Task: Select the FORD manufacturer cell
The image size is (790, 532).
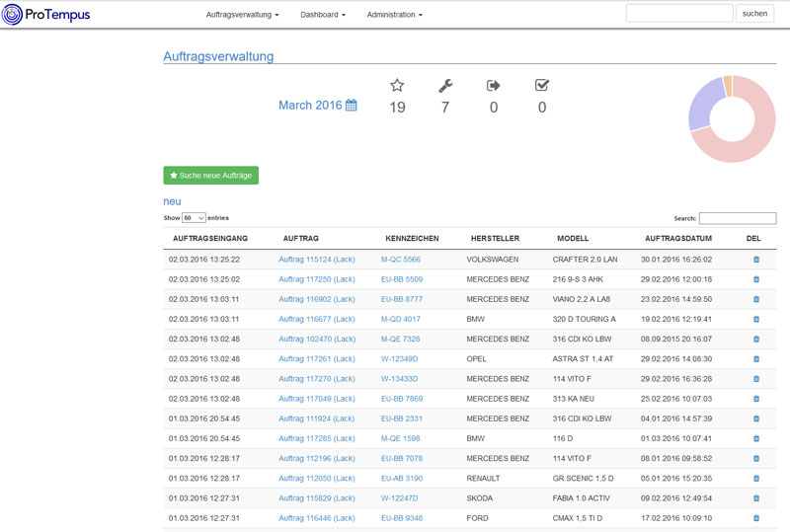Action: [x=477, y=518]
